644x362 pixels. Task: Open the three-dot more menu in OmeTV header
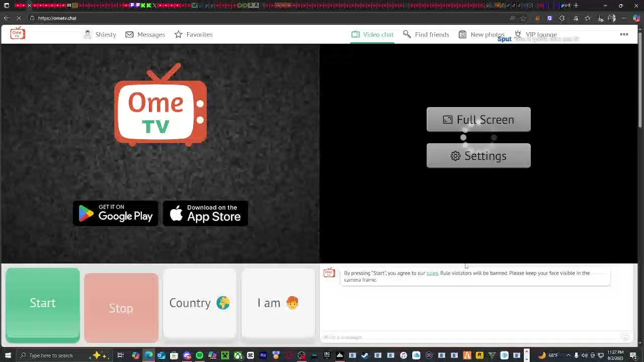click(624, 34)
